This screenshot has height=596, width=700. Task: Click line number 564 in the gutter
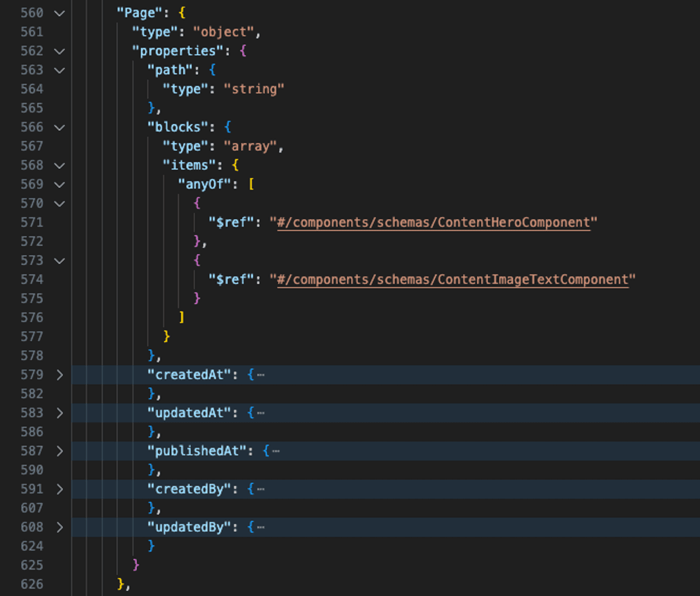click(x=32, y=89)
